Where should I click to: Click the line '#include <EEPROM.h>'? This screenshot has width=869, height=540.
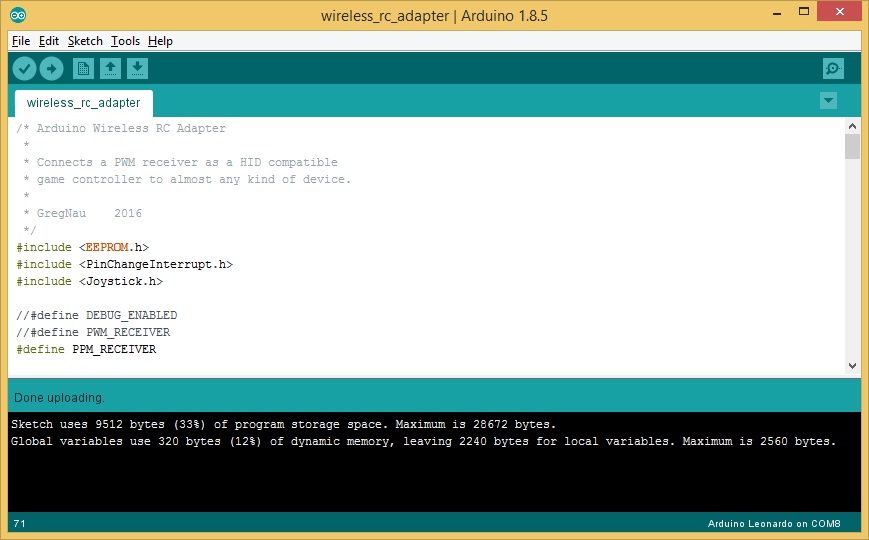coord(83,247)
